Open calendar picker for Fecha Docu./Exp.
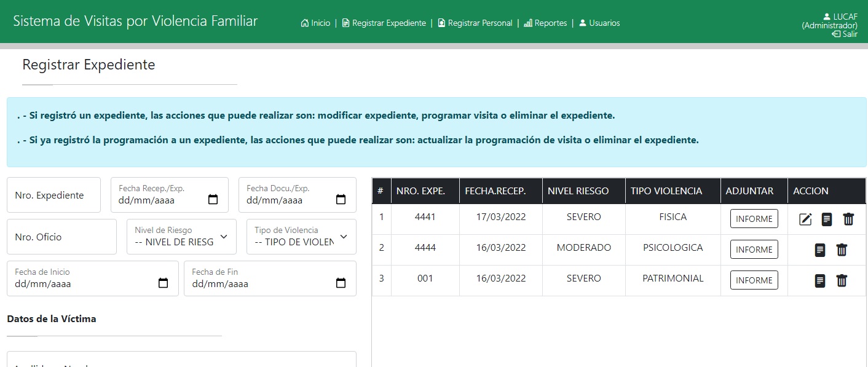The height and width of the screenshot is (367, 868). pyautogui.click(x=341, y=200)
